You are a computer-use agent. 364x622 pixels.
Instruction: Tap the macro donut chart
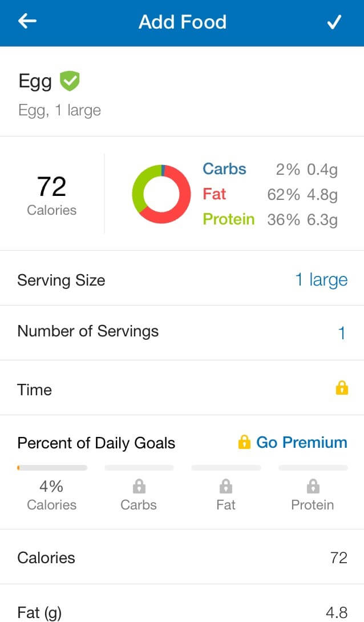tap(161, 194)
